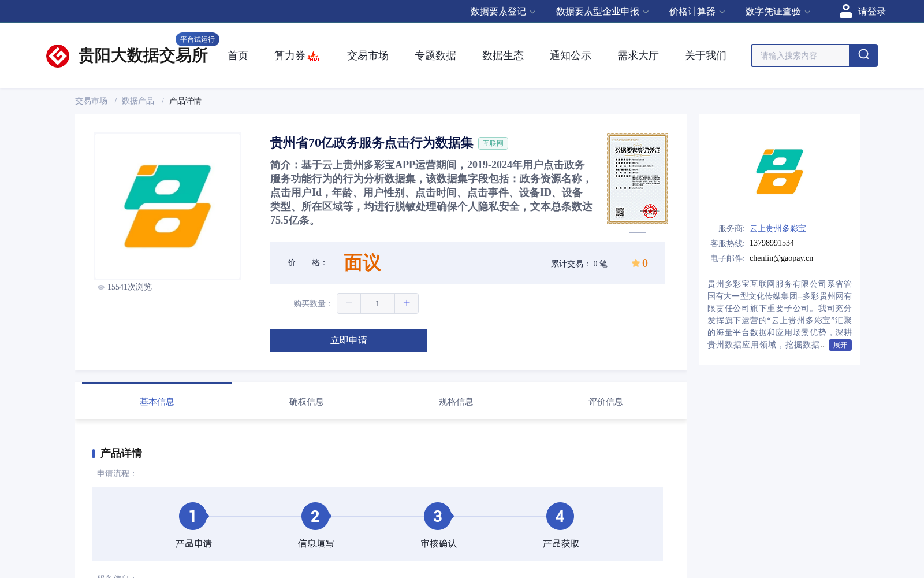Expand the 数字凭证查验 dropdown

(778, 12)
